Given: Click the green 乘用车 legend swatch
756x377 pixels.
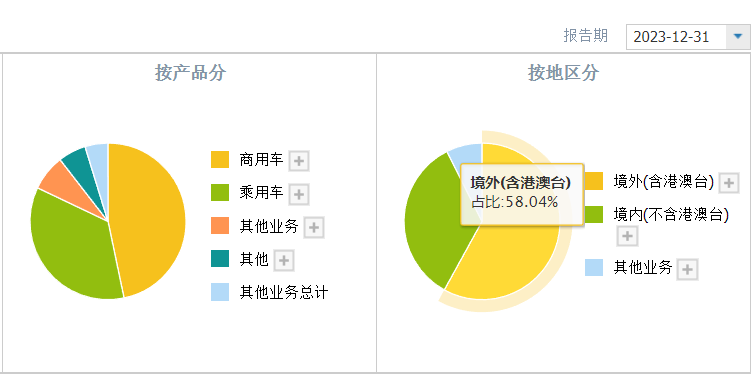Looking at the screenshot, I should coord(220,192).
